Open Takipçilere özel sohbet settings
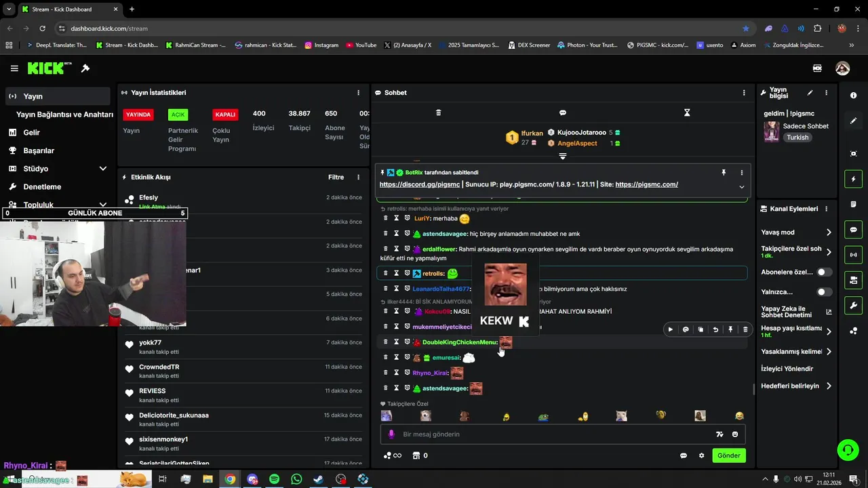This screenshot has height=488, width=868. pos(829,252)
